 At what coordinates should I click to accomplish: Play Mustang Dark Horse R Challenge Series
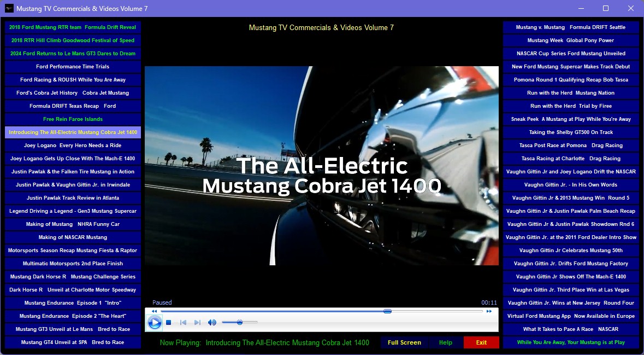click(x=73, y=277)
